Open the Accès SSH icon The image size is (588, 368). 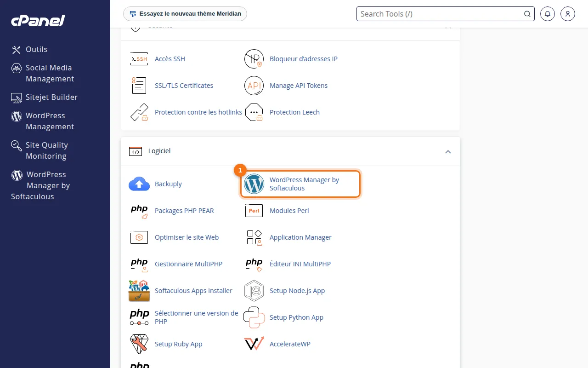pos(139,59)
